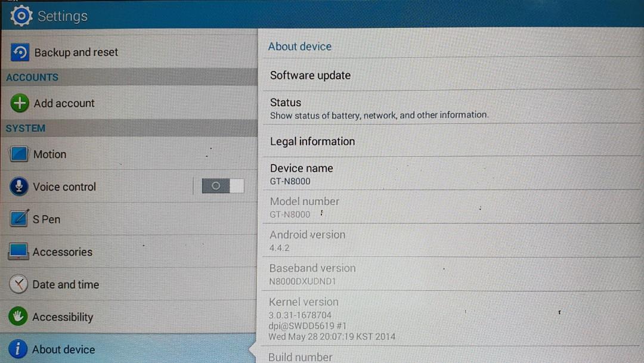Select the Motion settings entry
The width and height of the screenshot is (644, 363).
50,154
